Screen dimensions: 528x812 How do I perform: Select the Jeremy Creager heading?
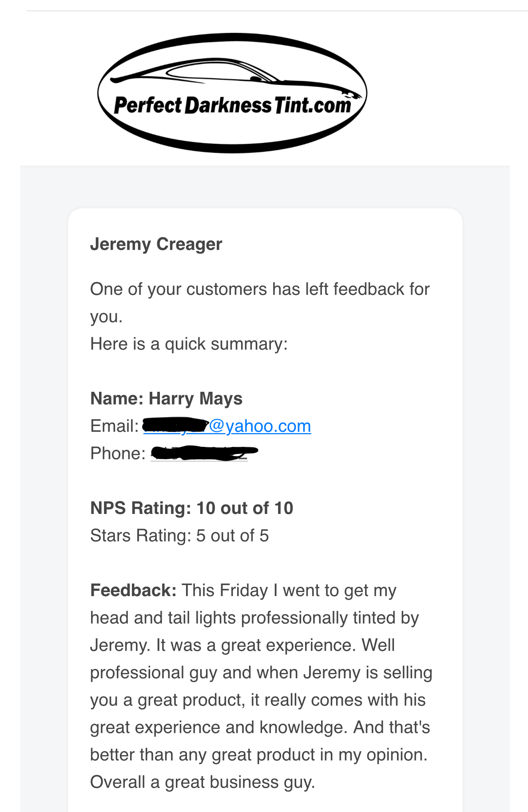(x=156, y=244)
